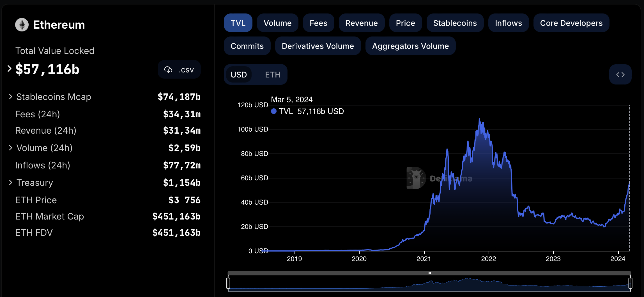Expand the Total Value Locked breakdown
Viewport: 644px width, 297px height.
[x=10, y=69]
